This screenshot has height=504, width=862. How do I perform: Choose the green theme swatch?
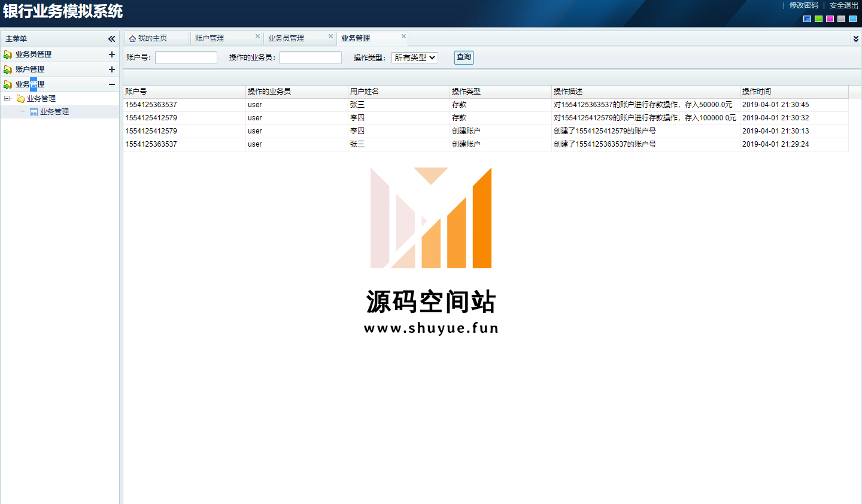point(818,19)
